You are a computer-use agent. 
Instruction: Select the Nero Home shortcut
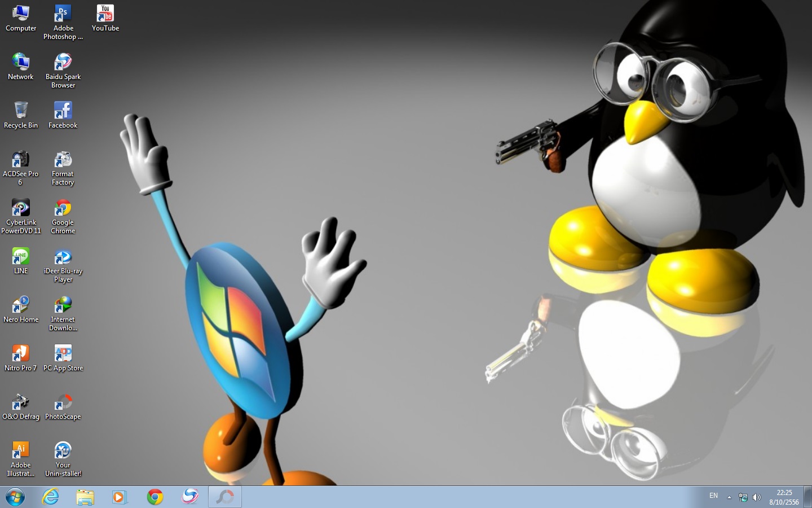point(21,309)
